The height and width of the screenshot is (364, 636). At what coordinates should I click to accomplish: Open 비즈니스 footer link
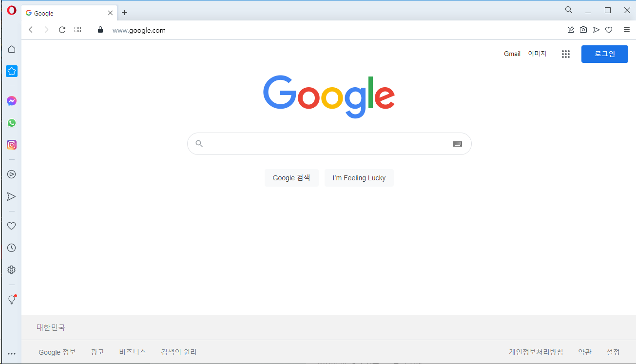click(x=133, y=352)
